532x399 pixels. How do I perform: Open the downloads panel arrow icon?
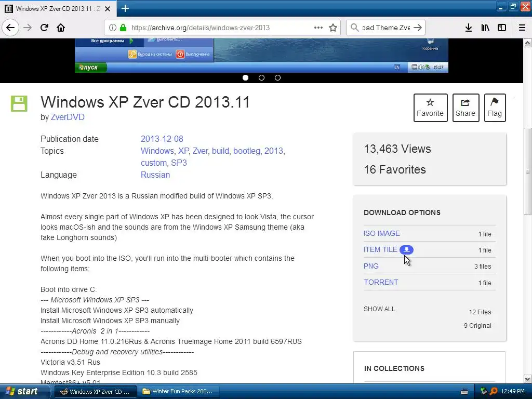[469, 28]
